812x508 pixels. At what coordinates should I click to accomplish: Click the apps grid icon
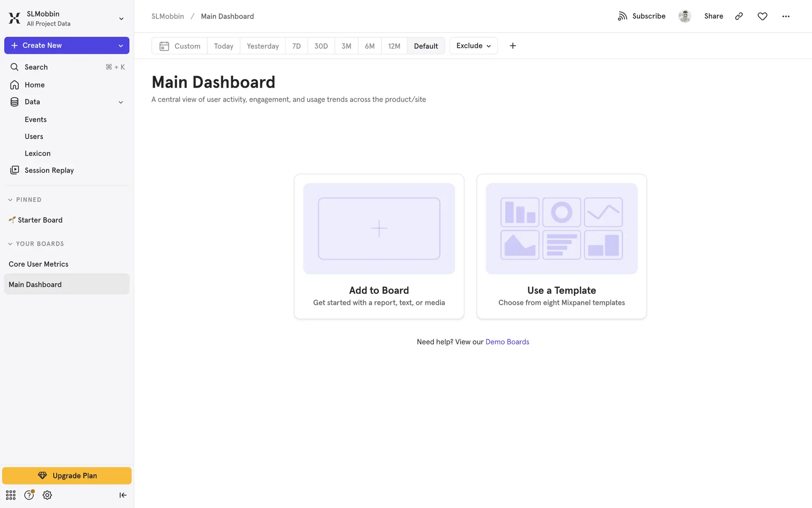click(11, 495)
